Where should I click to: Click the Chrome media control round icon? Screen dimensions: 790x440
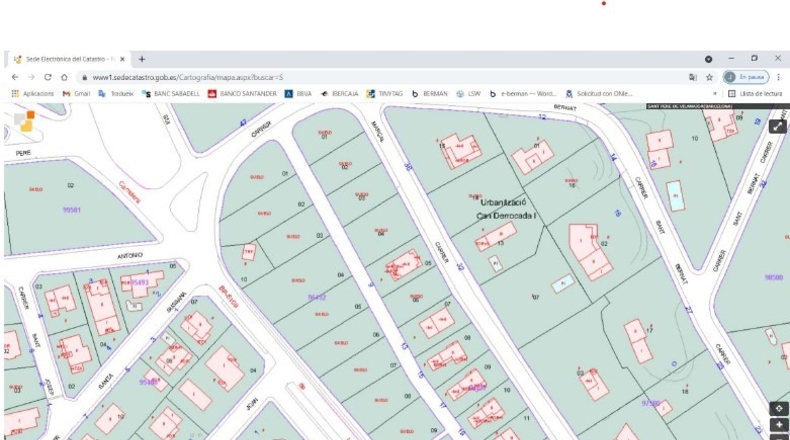708,59
